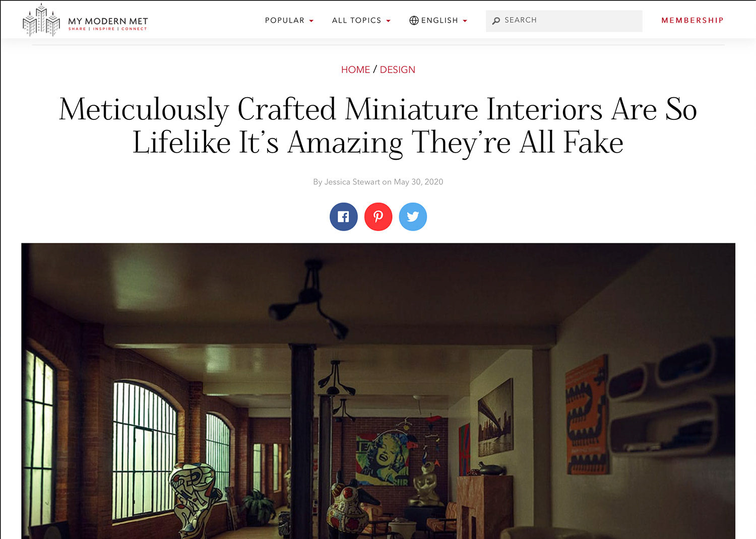Click the My Modern Met buildings logo
756x539 pixels.
point(41,20)
